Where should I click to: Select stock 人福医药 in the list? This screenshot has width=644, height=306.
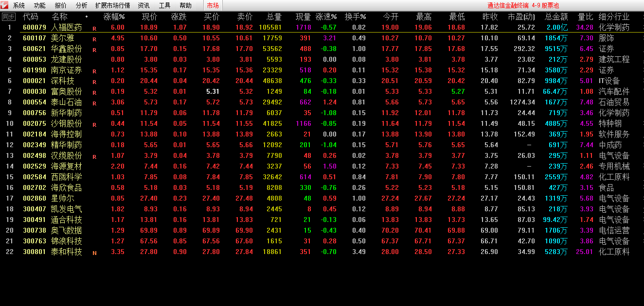click(67, 27)
